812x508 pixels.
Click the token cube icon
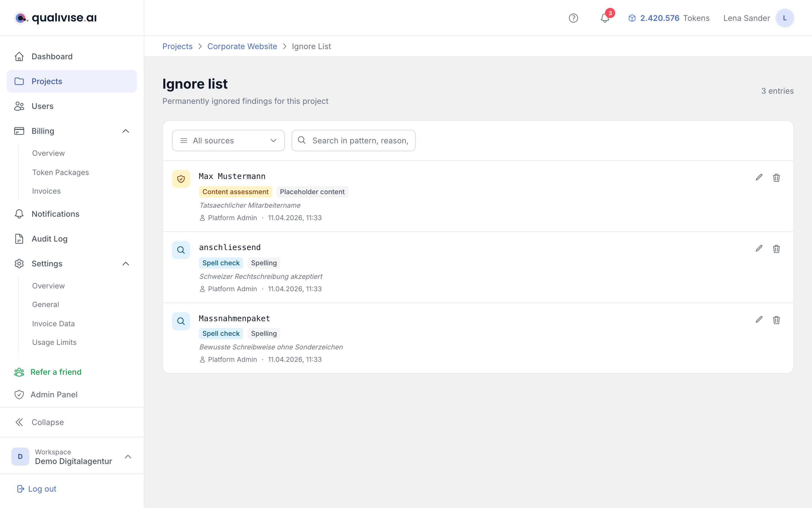click(x=632, y=18)
